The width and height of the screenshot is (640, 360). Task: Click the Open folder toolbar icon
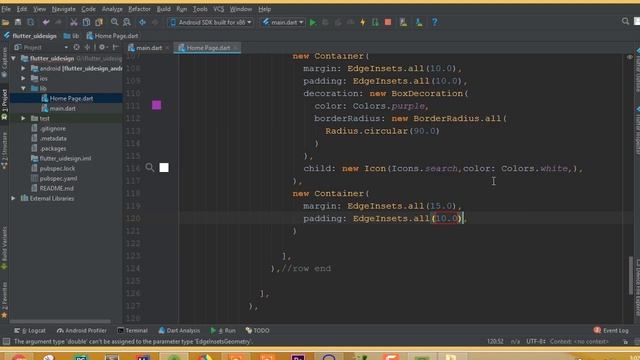[x=5, y=22]
